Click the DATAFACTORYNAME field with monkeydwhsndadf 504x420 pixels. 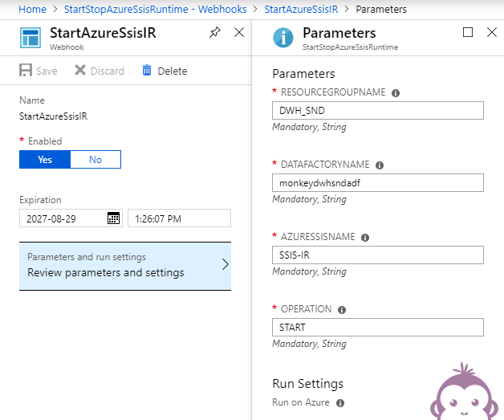click(378, 182)
